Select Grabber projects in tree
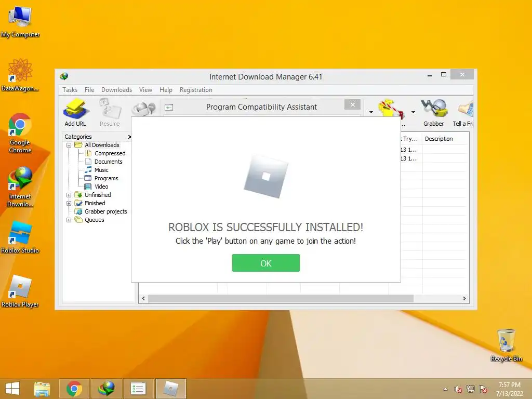Viewport: 532px width, 399px height. 105,212
